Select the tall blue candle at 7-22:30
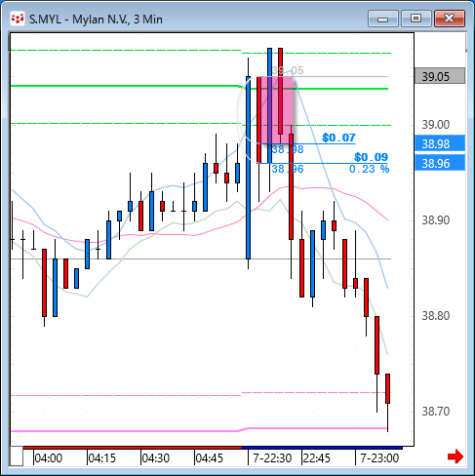 (249, 168)
